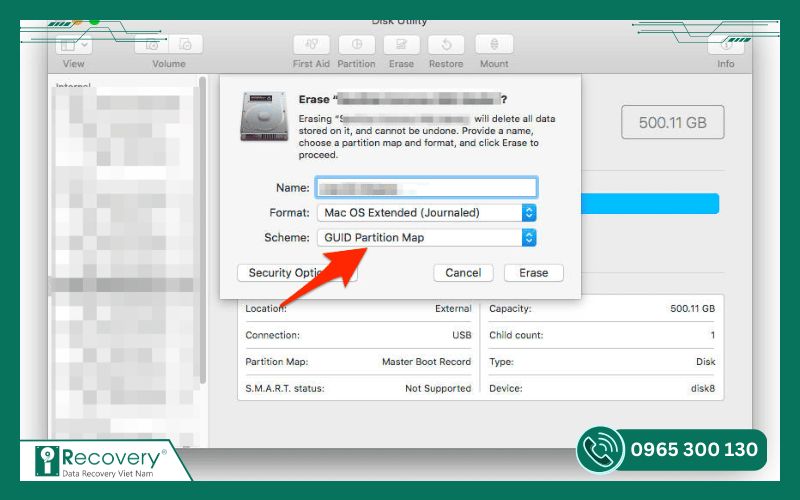Click the Partition toolbar icon
Image resolution: width=800 pixels, height=500 pixels.
(x=357, y=45)
